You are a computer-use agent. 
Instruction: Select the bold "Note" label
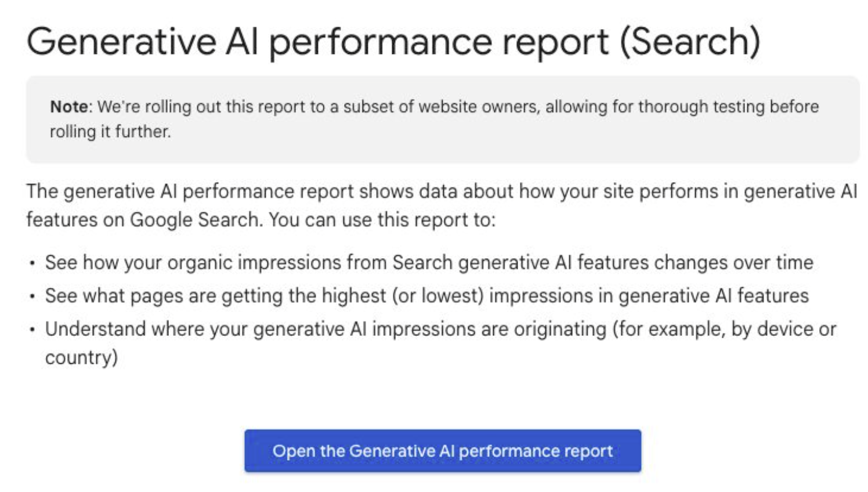click(68, 107)
